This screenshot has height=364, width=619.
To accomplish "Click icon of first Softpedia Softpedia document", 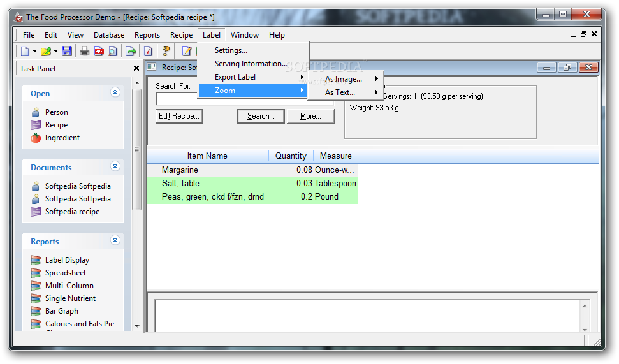I will pyautogui.click(x=36, y=186).
